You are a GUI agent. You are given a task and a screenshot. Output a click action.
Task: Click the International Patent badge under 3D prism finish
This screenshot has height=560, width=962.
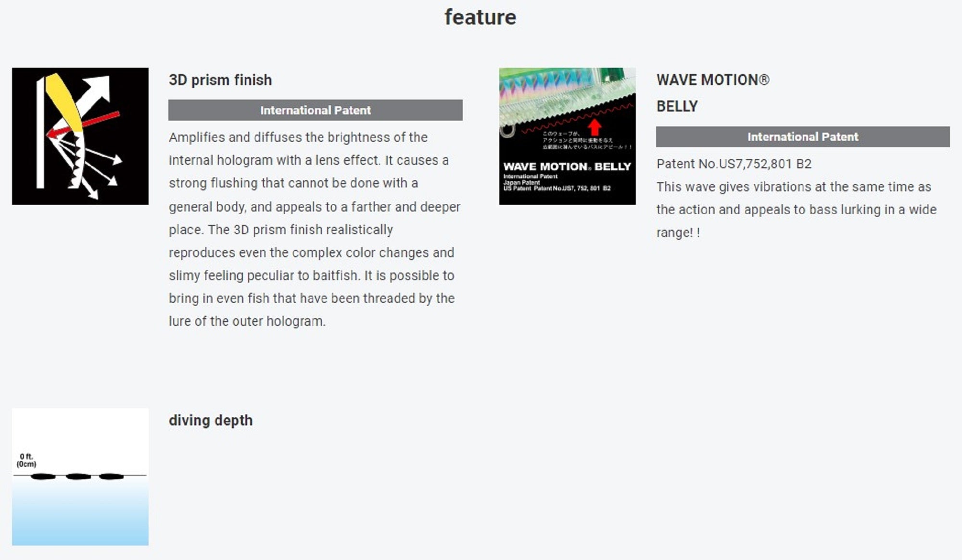[x=315, y=110]
